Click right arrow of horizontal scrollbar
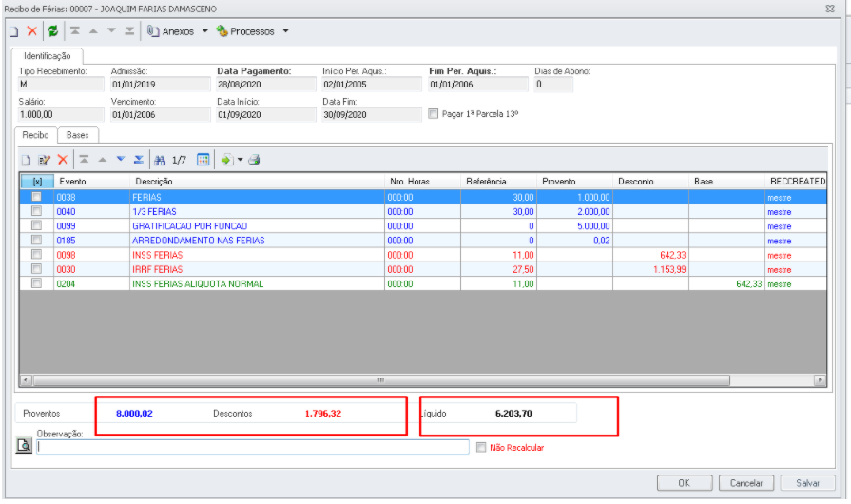The width and height of the screenshot is (851, 504). coord(821,380)
